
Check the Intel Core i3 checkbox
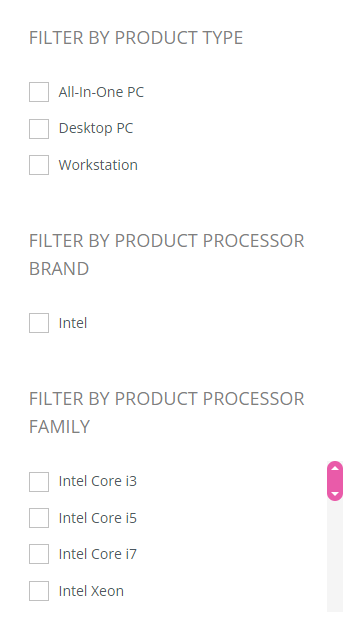click(x=39, y=482)
